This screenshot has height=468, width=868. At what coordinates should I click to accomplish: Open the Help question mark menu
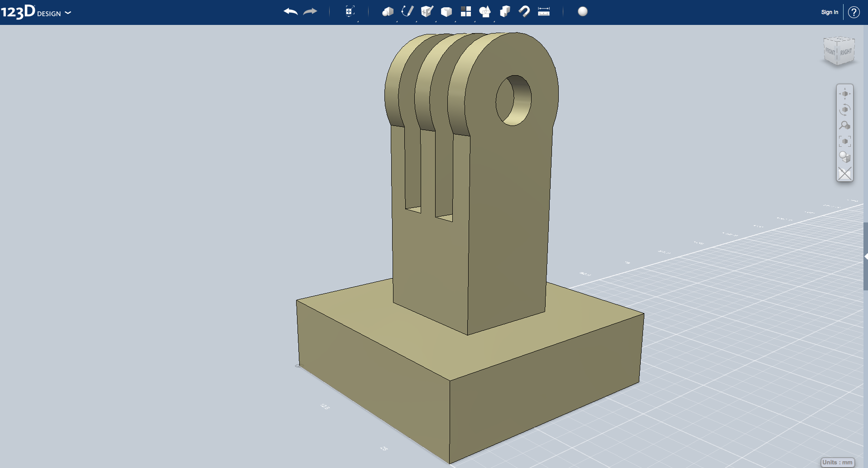tap(854, 12)
